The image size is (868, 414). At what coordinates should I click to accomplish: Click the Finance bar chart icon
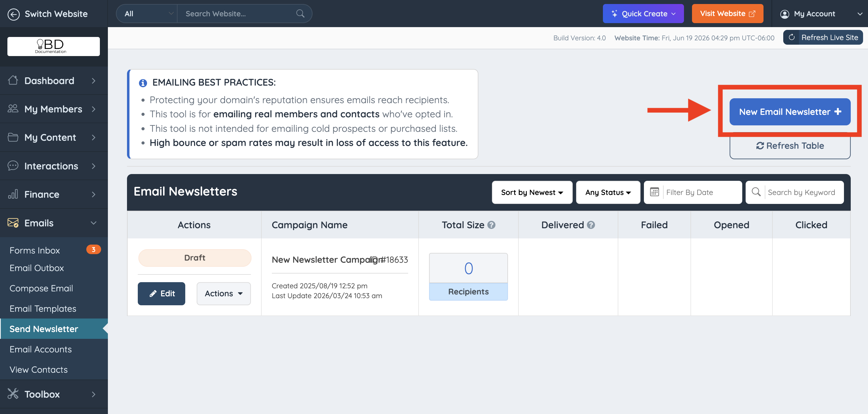tap(13, 194)
